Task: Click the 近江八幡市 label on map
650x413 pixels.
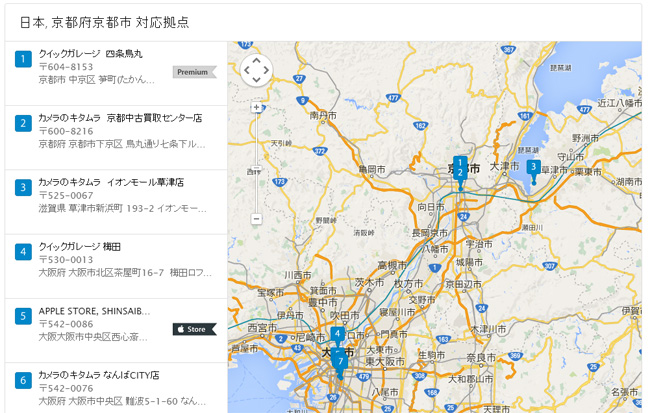Action: [619, 103]
